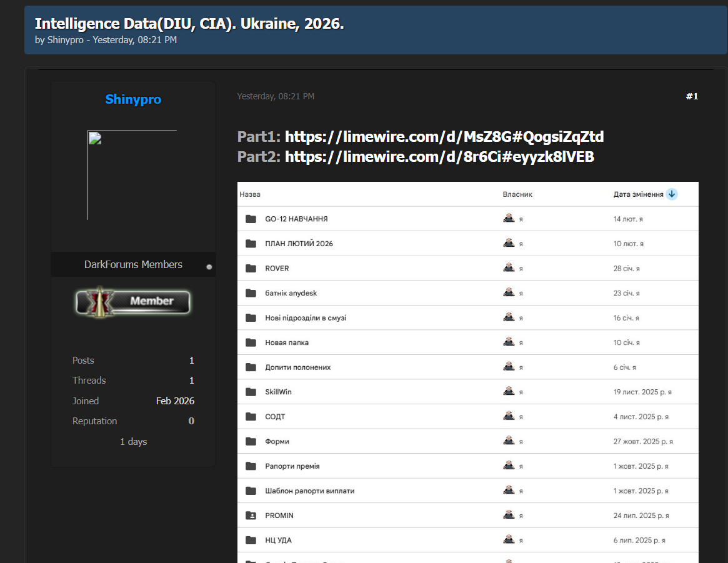Sort by the Назва column header

pyautogui.click(x=250, y=194)
